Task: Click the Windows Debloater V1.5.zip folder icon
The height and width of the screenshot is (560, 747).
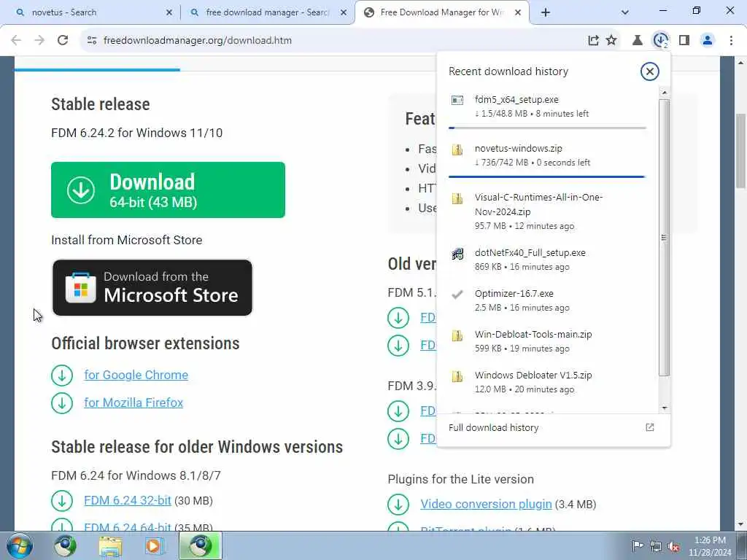Action: [x=457, y=376]
